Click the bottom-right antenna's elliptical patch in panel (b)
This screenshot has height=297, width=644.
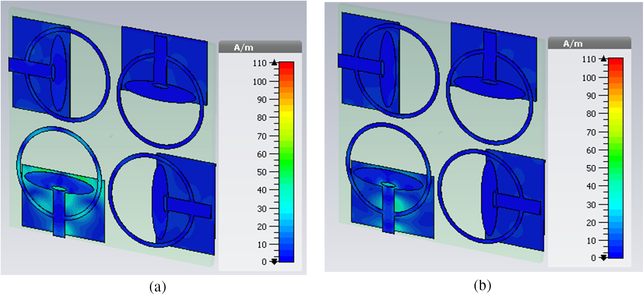(488, 200)
